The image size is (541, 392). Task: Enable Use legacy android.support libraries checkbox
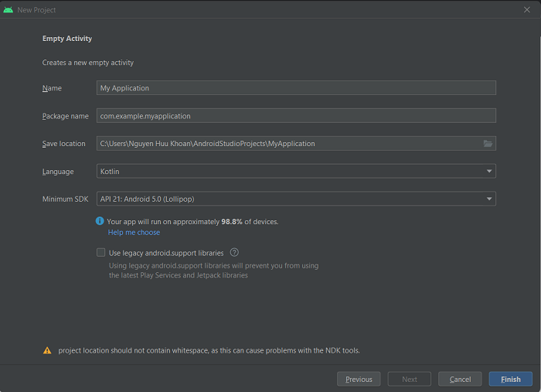tap(100, 253)
